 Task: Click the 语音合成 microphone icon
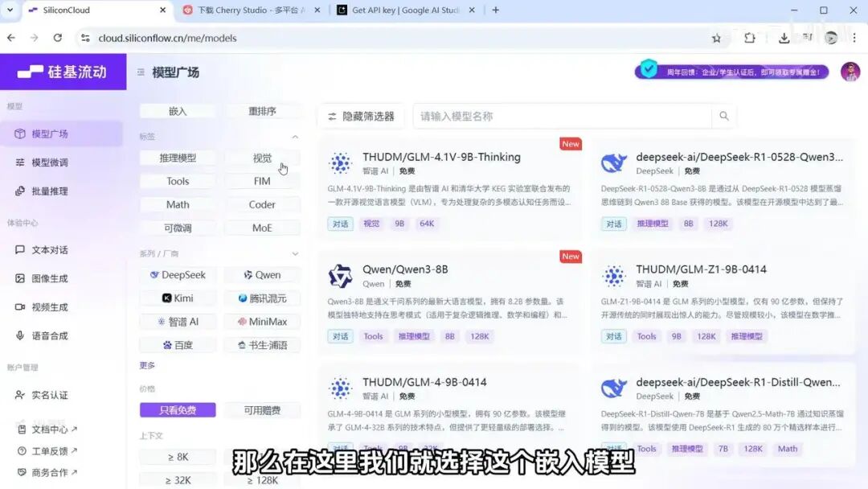tap(20, 335)
